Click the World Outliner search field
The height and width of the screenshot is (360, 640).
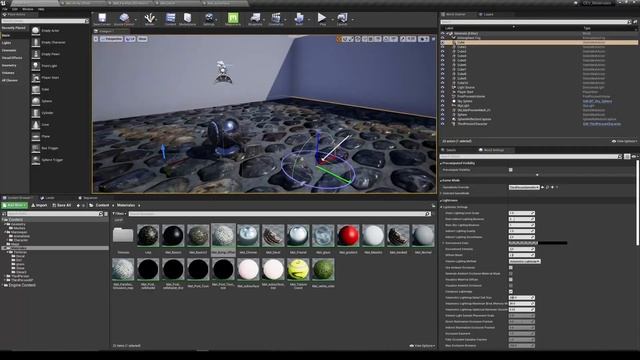point(534,22)
